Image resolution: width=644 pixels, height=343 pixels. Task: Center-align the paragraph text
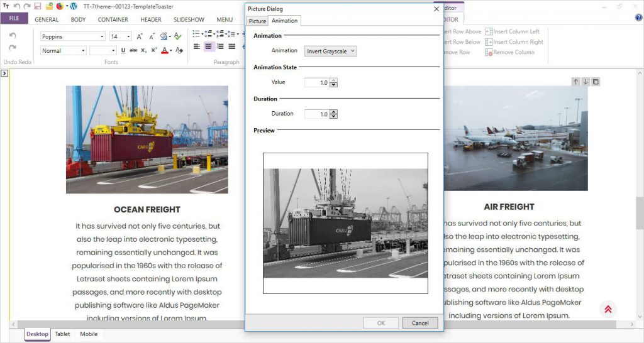[x=208, y=46]
